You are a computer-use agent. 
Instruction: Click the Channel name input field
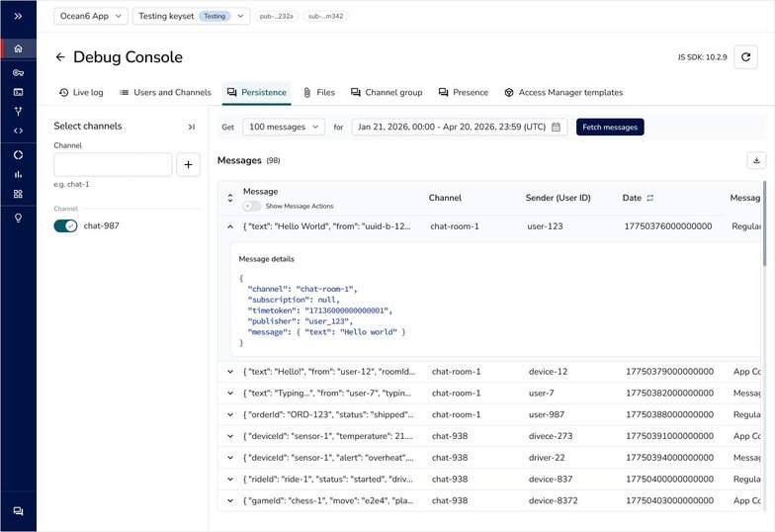point(113,164)
